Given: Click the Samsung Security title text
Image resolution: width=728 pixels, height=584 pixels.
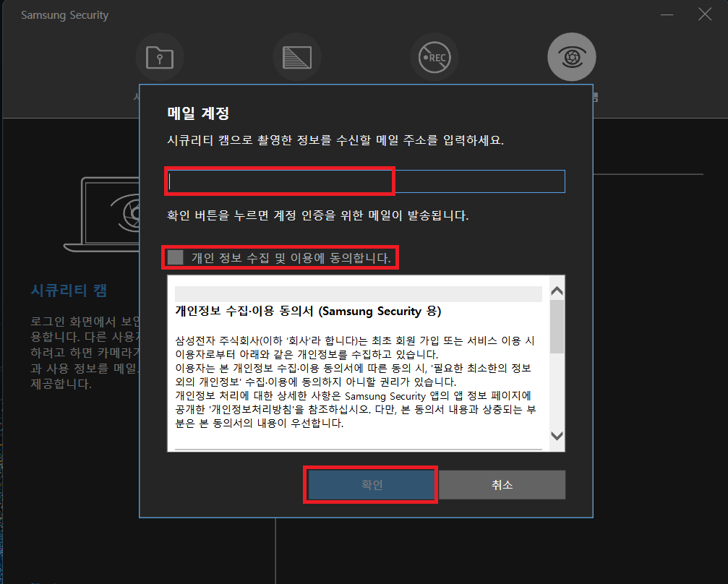Looking at the screenshot, I should click(x=64, y=15).
